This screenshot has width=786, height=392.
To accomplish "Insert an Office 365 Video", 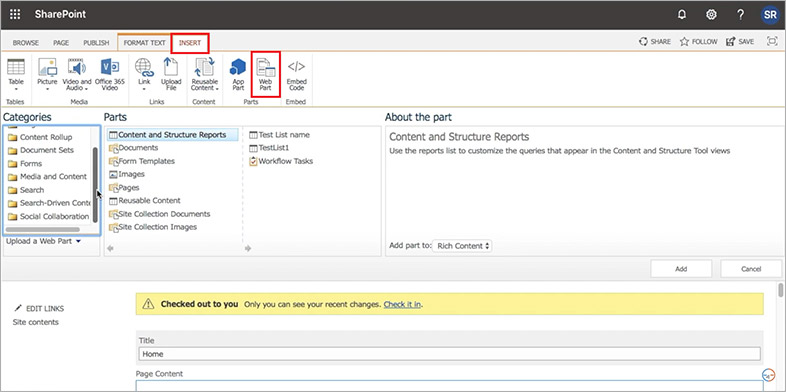I will pos(110,74).
